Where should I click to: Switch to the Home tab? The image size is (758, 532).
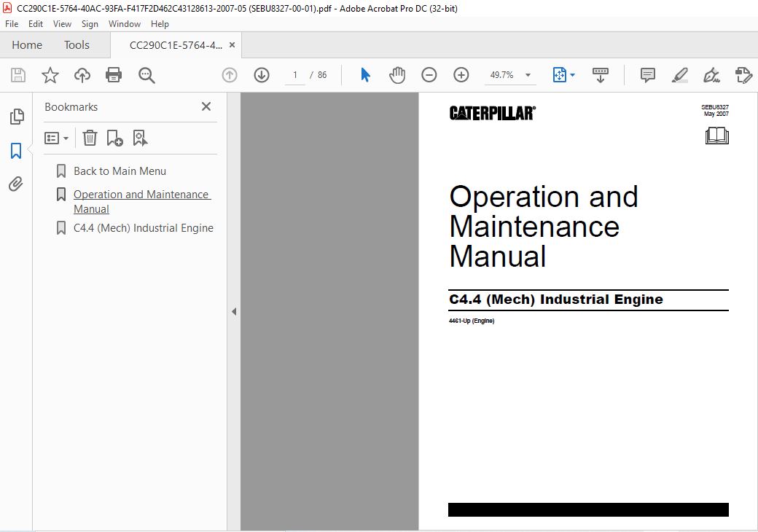27,45
